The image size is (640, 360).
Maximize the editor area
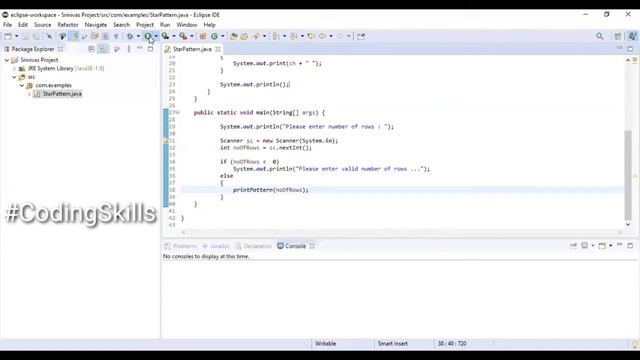630,49
